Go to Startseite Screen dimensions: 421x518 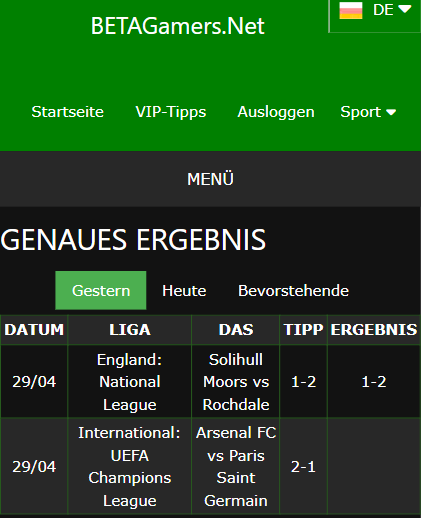tap(67, 112)
